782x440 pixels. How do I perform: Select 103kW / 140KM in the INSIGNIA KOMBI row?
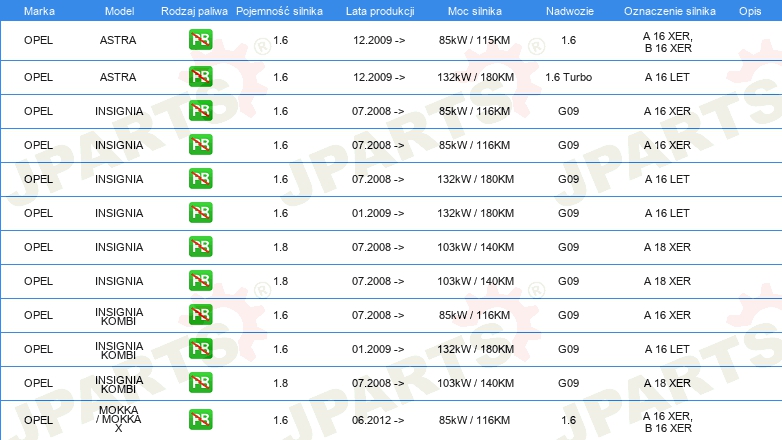(475, 383)
